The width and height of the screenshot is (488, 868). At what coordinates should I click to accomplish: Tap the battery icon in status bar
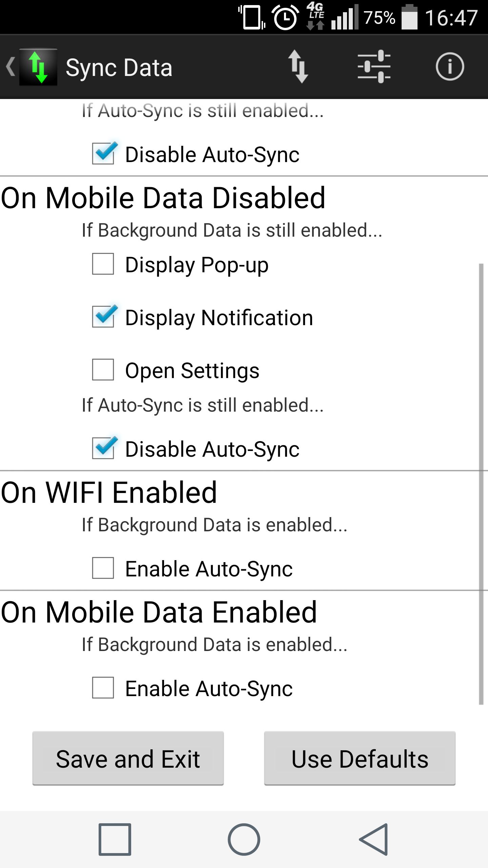click(x=409, y=17)
